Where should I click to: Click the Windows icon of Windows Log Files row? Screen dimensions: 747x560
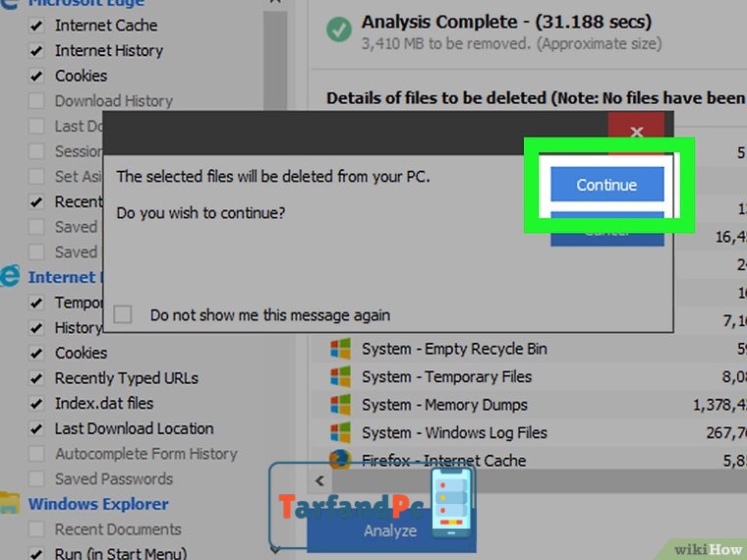pos(341,432)
